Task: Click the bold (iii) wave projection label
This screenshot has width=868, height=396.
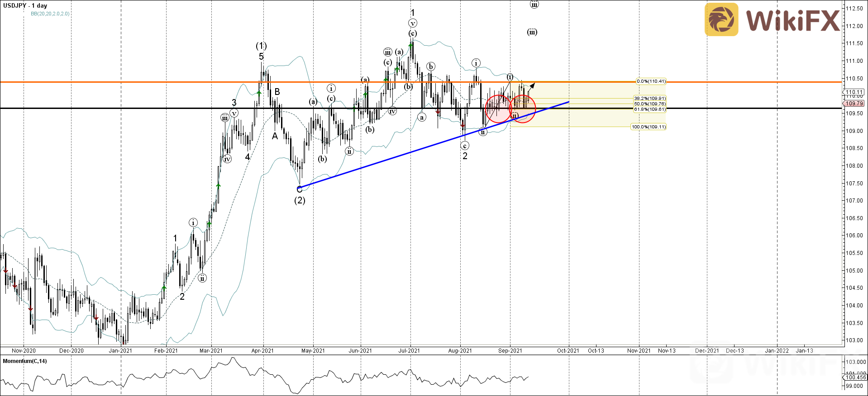Action: coord(532,32)
